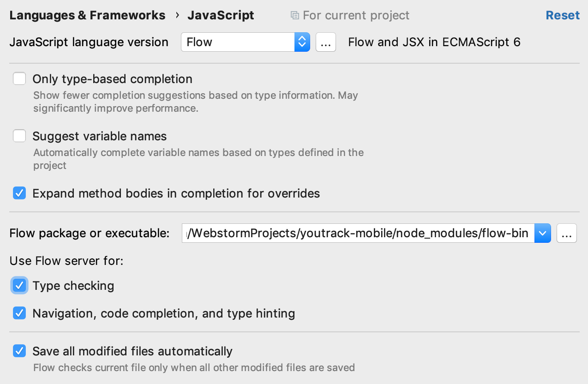This screenshot has width=588, height=384.
Task: Enable Suggest variable names checkbox
Action: click(19, 136)
